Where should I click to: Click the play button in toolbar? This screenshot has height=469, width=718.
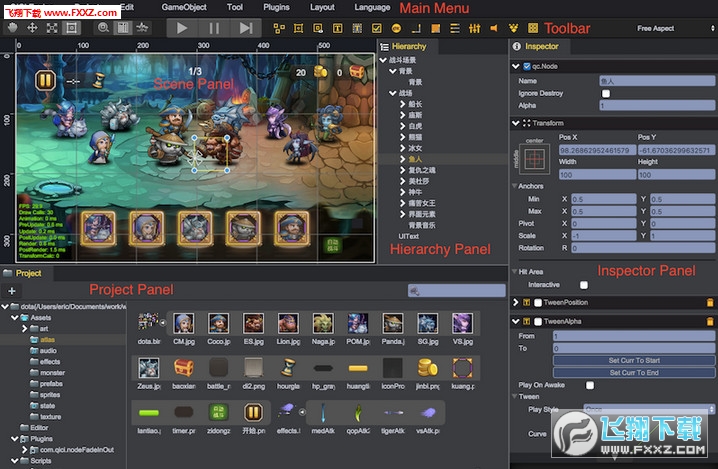tap(182, 28)
